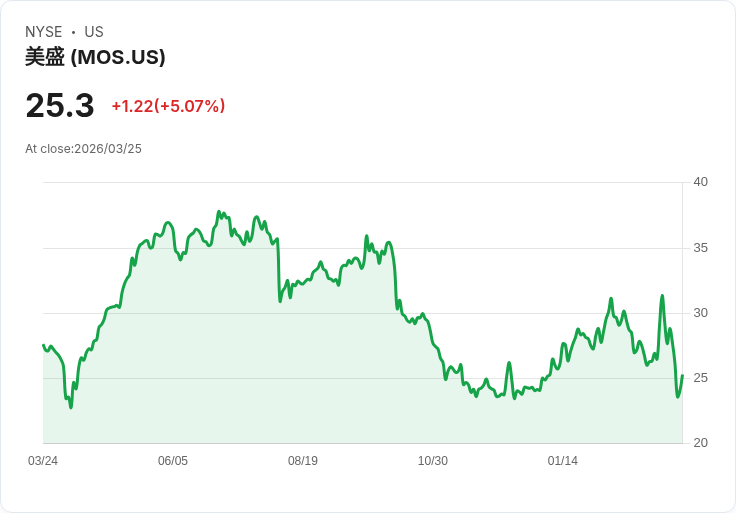Select the 08/19 date on the axis
Viewport: 736px width, 513px height.
point(303,461)
